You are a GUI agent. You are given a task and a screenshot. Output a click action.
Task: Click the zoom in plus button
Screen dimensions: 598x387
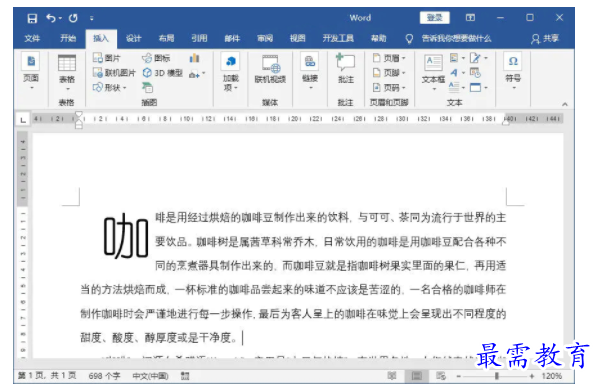pyautogui.click(x=532, y=376)
